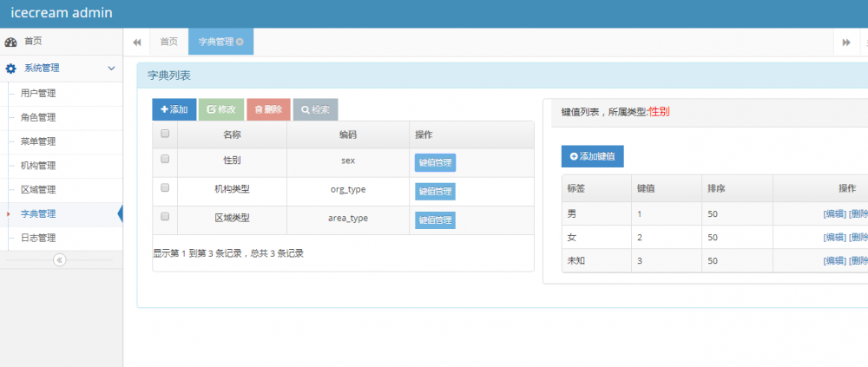Click 键值管理 for the sex row
Screen dimensions: 868x367
pyautogui.click(x=435, y=163)
